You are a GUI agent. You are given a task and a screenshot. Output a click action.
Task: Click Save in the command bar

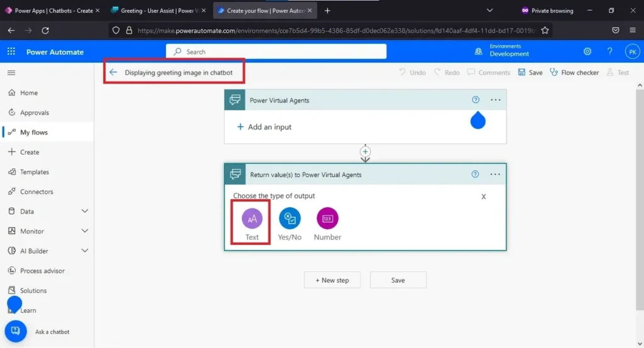pos(530,73)
